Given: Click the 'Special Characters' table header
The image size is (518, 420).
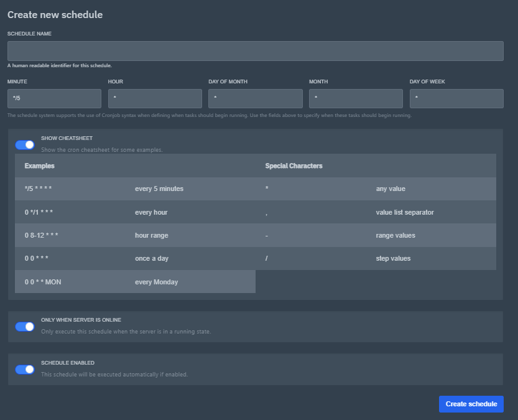Looking at the screenshot, I should (x=294, y=166).
